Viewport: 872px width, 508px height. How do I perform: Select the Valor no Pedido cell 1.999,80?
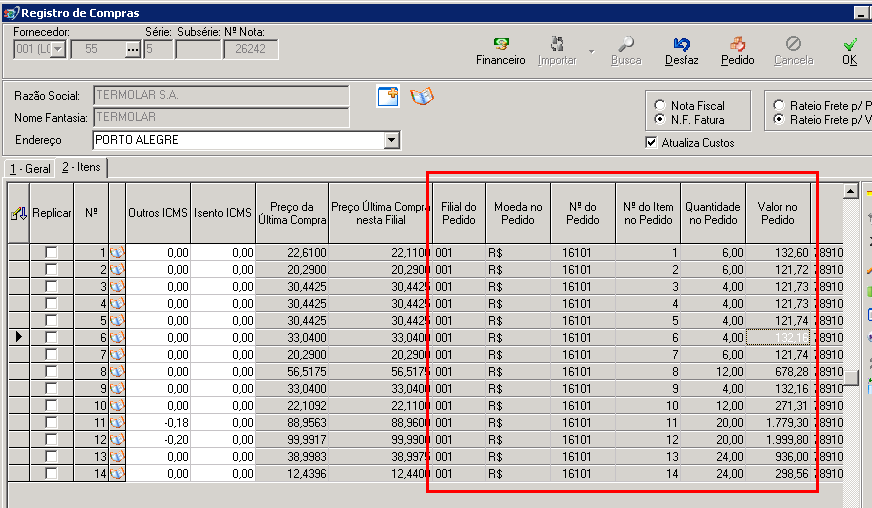tap(777, 440)
